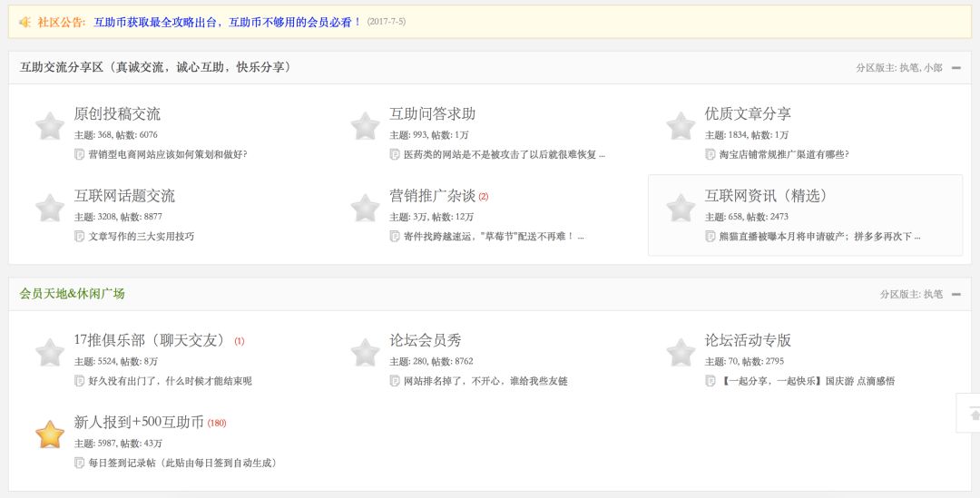Open moderator 执笔 in 互助交流分享区 header

[908, 67]
